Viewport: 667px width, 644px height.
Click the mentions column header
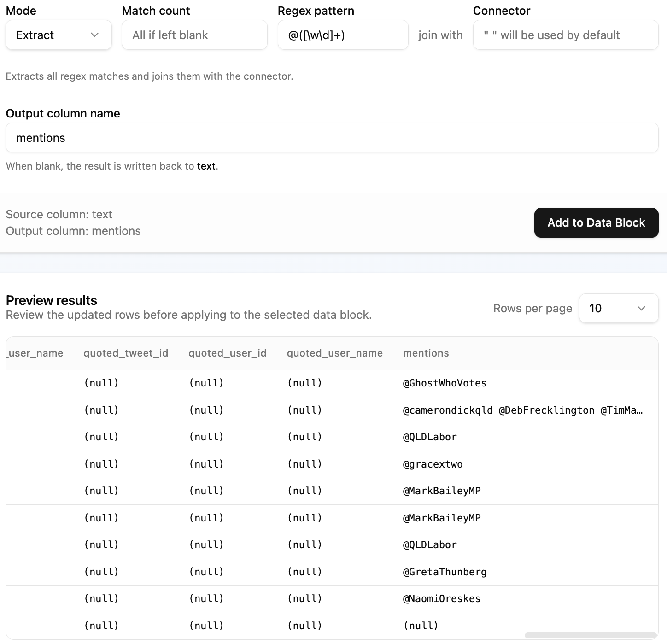point(426,353)
